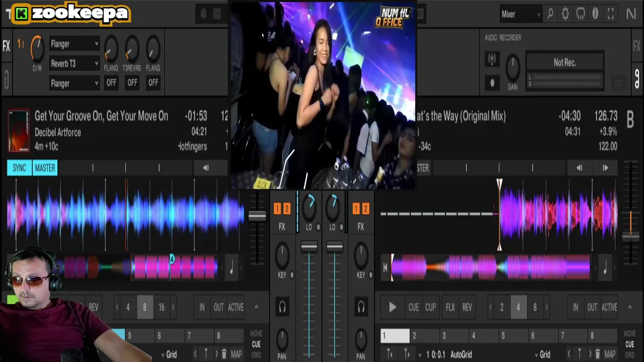Image resolution: width=644 pixels, height=362 pixels.
Task: Toggle fullscreen mode icon
Action: point(610,14)
